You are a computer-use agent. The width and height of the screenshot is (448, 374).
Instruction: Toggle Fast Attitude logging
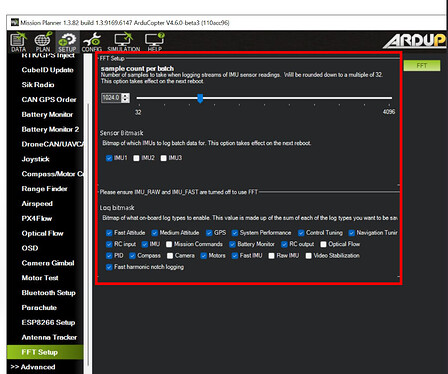(x=109, y=233)
